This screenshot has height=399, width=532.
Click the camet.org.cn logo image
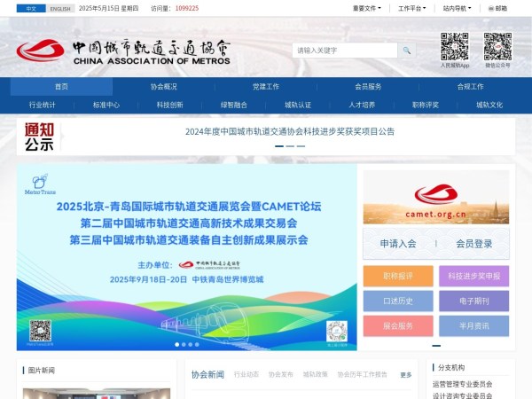(x=435, y=197)
